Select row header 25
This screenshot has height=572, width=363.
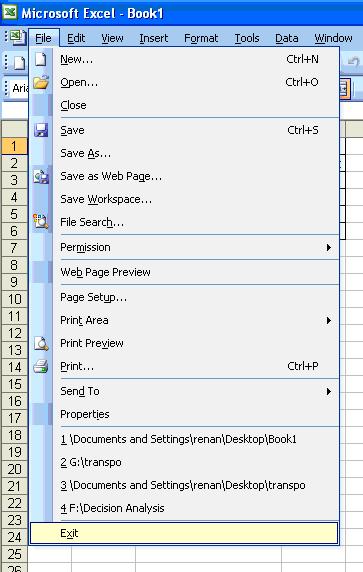(x=14, y=554)
